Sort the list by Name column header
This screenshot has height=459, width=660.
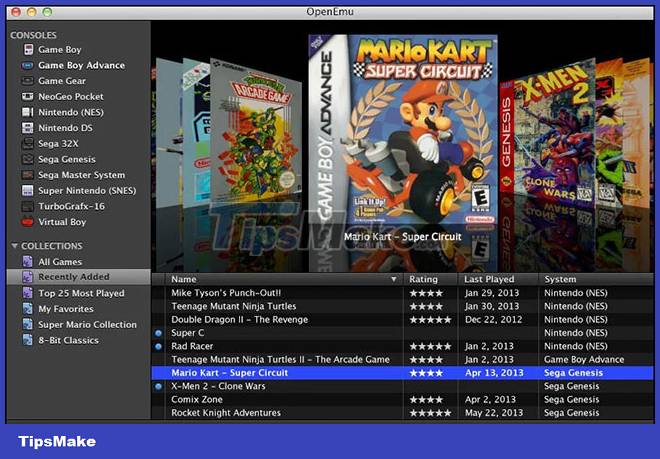[x=285, y=279]
